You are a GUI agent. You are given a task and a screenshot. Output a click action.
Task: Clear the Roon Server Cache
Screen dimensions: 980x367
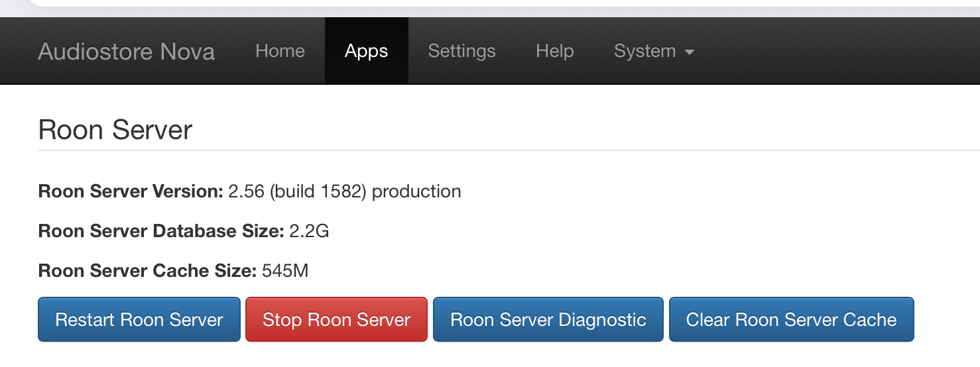point(791,320)
